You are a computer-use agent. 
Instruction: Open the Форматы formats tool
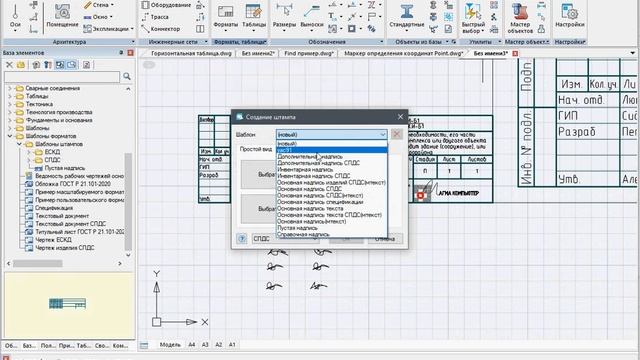[225, 16]
